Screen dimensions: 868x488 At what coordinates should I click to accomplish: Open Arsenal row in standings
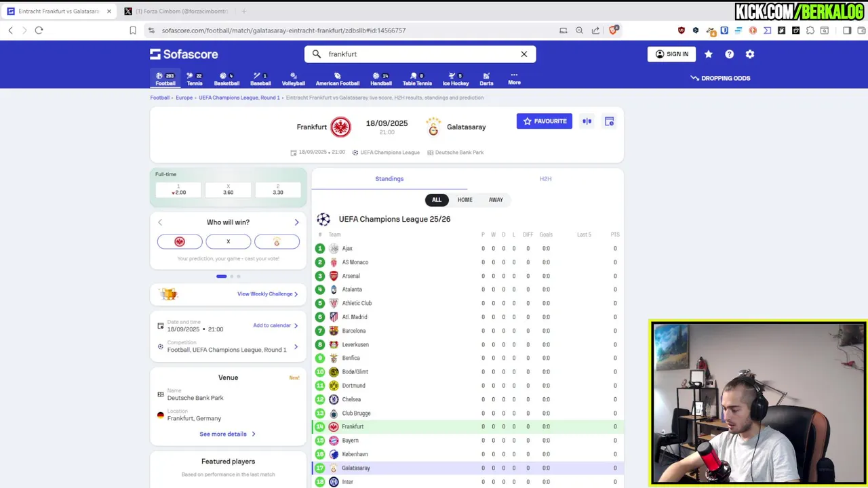pyautogui.click(x=467, y=276)
